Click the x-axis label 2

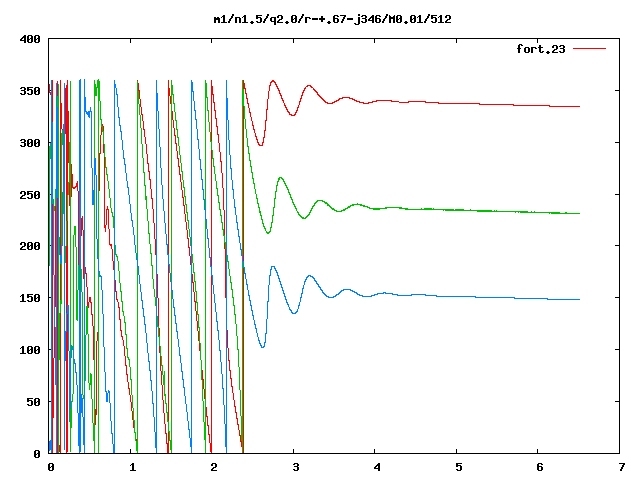coord(214,467)
